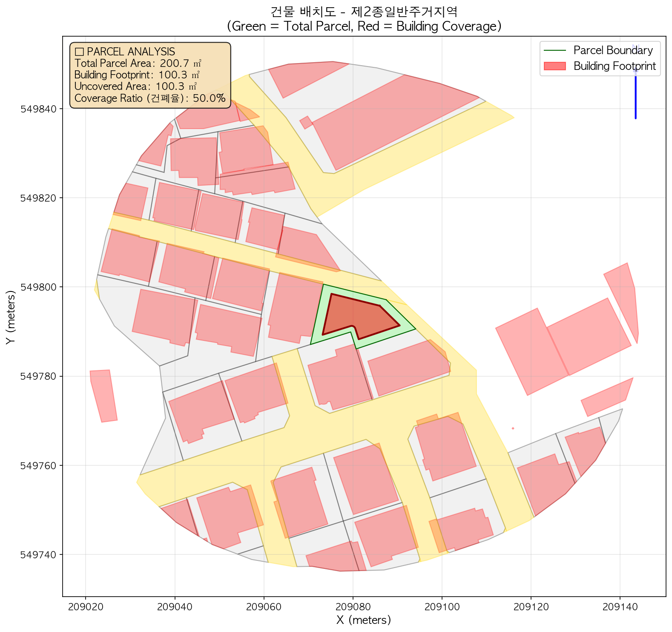Click the red Building Footprint legend swatch
This screenshot has width=672, height=632.
554,66
